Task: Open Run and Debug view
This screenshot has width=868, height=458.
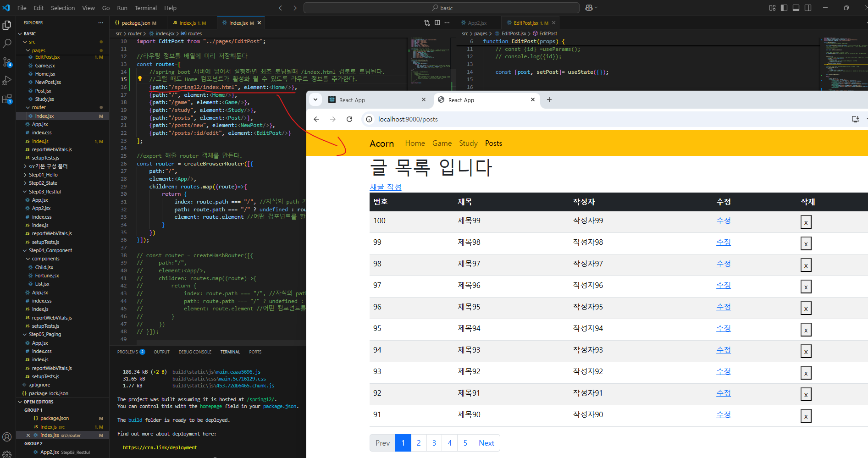Action: 7,80
